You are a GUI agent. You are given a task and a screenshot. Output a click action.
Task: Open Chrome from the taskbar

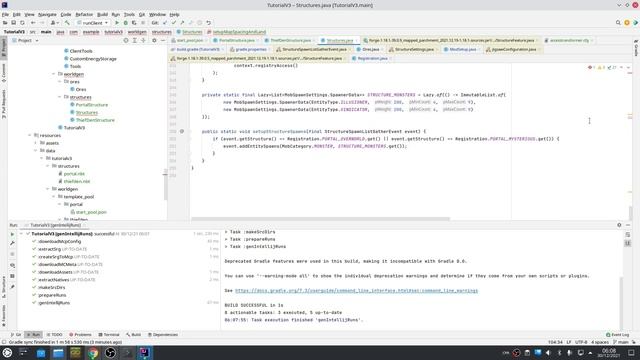pos(93,353)
